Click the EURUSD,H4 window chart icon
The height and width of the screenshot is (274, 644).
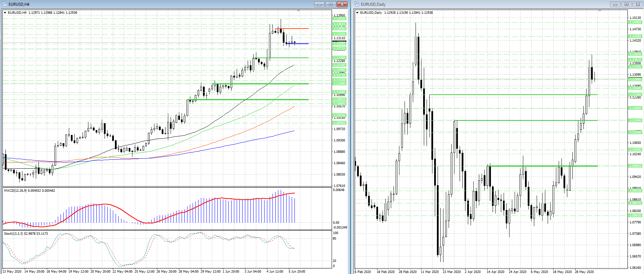[x=5, y=4]
